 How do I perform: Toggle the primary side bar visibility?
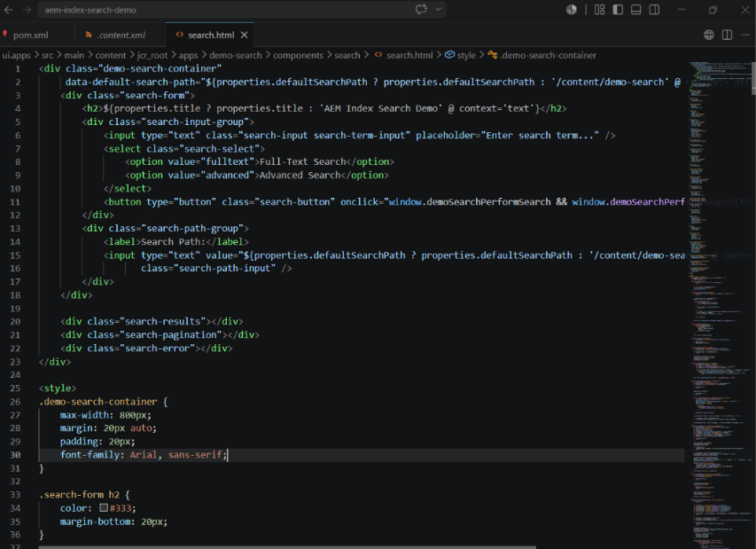pyautogui.click(x=618, y=9)
